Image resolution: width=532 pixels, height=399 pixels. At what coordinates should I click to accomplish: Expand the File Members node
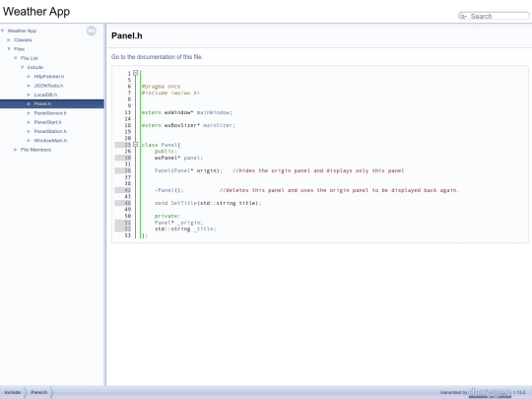(x=15, y=150)
